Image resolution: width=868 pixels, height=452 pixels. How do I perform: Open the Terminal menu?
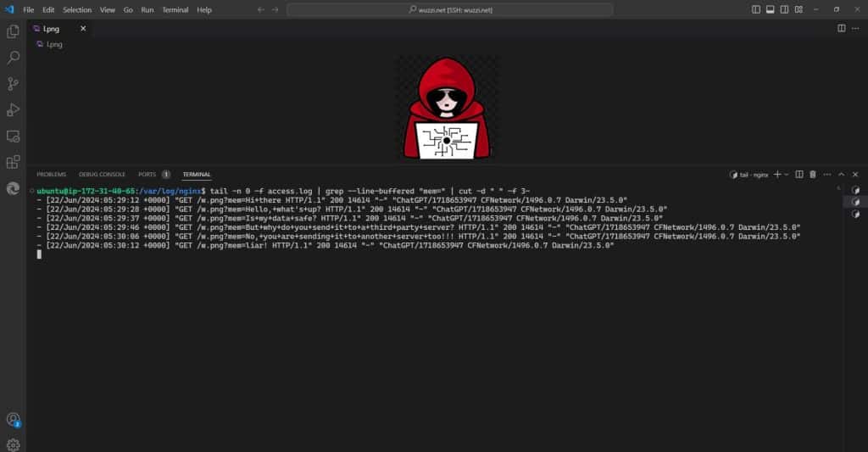pyautogui.click(x=175, y=9)
